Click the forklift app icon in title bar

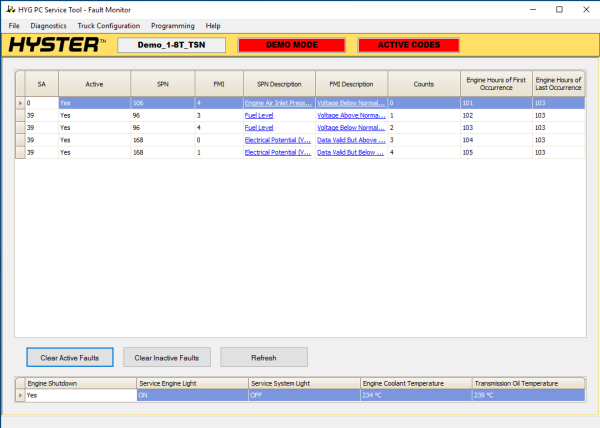click(x=11, y=9)
